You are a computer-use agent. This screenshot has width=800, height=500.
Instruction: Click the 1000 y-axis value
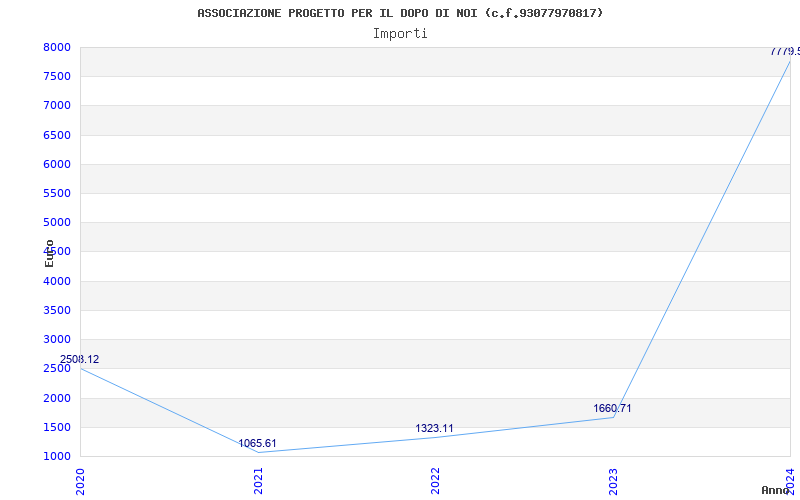point(57,456)
